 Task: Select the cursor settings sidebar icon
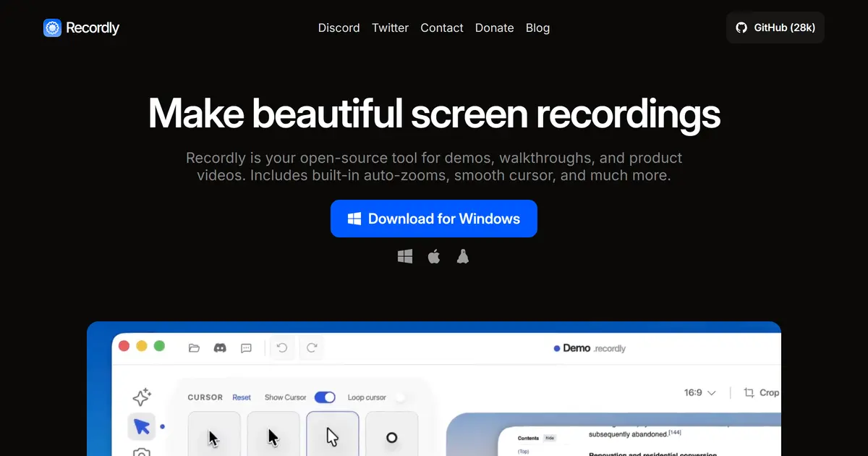[x=142, y=426]
